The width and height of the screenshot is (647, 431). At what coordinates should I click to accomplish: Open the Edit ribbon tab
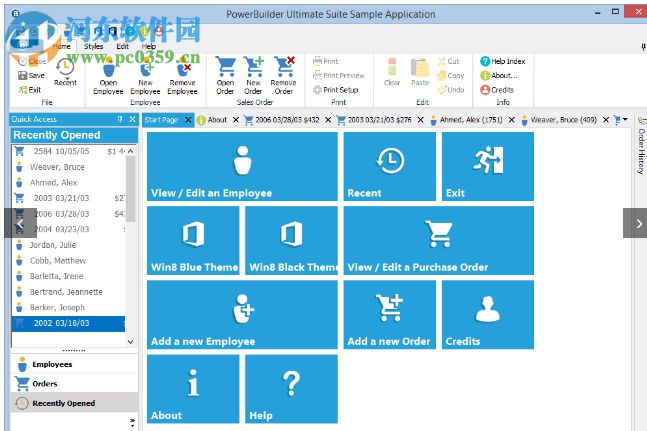[x=123, y=47]
